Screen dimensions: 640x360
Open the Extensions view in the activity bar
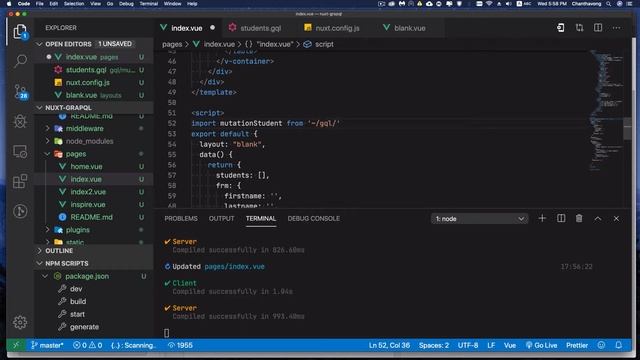(x=20, y=181)
